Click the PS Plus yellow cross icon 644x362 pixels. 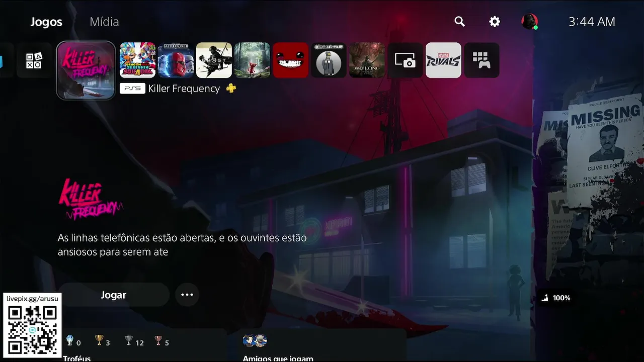point(231,88)
